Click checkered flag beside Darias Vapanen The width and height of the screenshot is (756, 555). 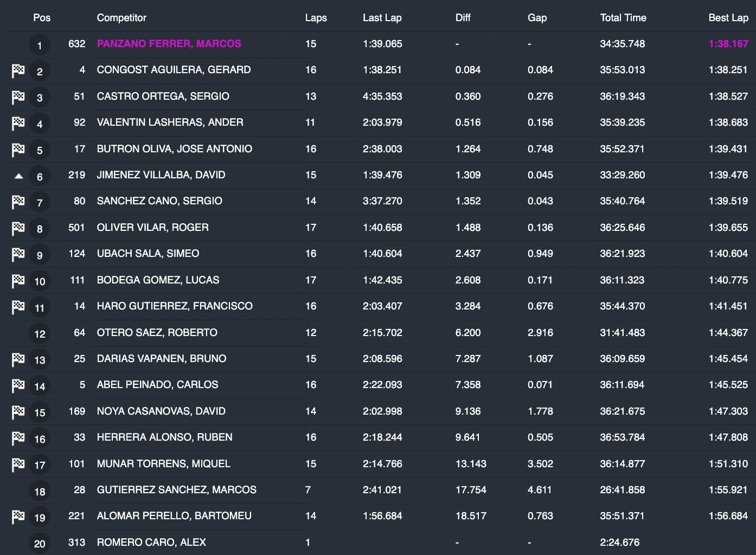click(x=18, y=359)
